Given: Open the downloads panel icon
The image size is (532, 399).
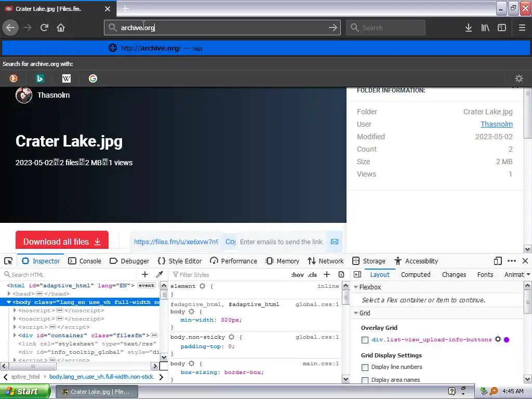Looking at the screenshot, I should pyautogui.click(x=468, y=28).
